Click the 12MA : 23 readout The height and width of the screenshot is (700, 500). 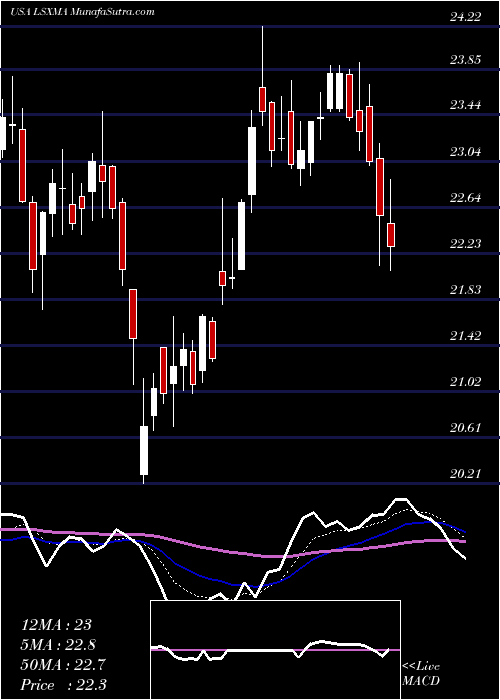coord(56,625)
